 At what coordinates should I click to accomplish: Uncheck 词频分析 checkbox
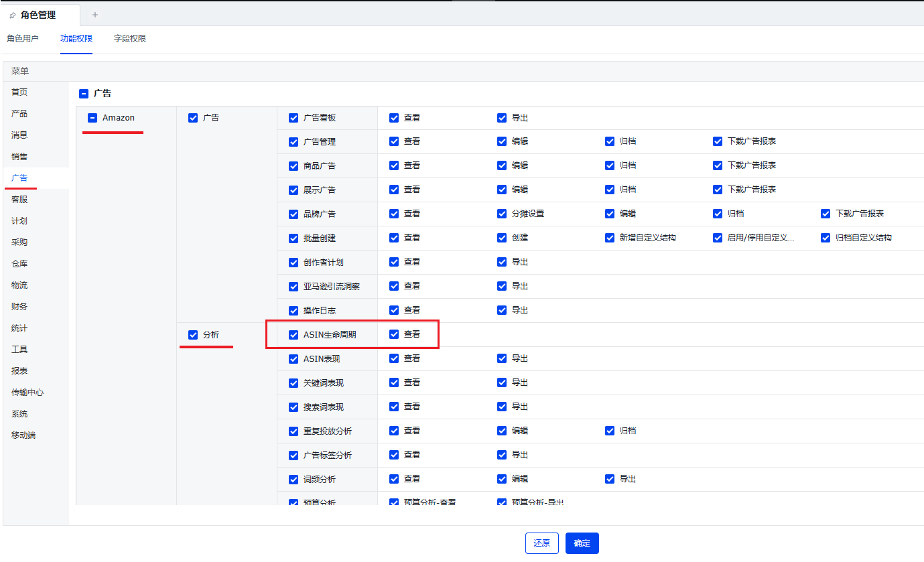coord(293,480)
